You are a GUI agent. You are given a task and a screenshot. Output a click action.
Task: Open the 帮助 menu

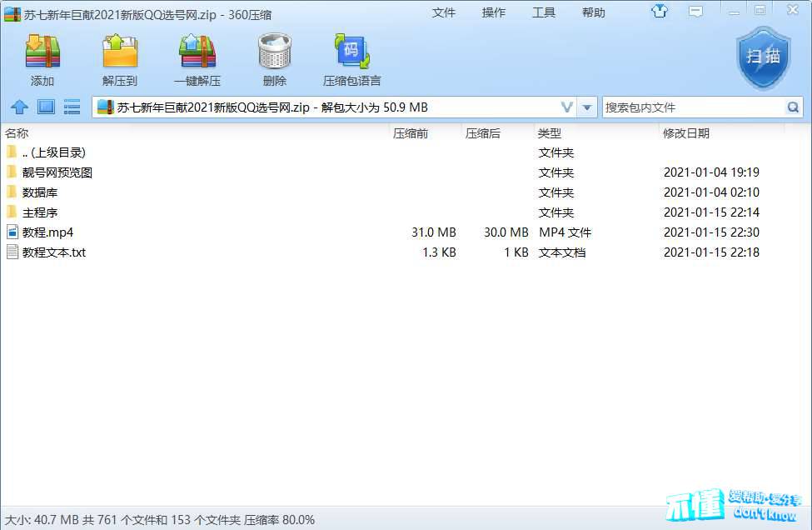pos(594,12)
